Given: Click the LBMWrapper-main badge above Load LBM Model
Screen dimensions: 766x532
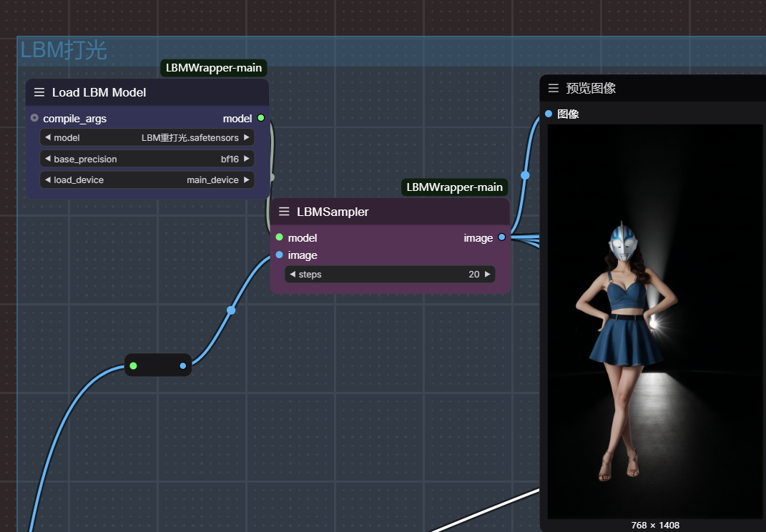Looking at the screenshot, I should (x=213, y=68).
